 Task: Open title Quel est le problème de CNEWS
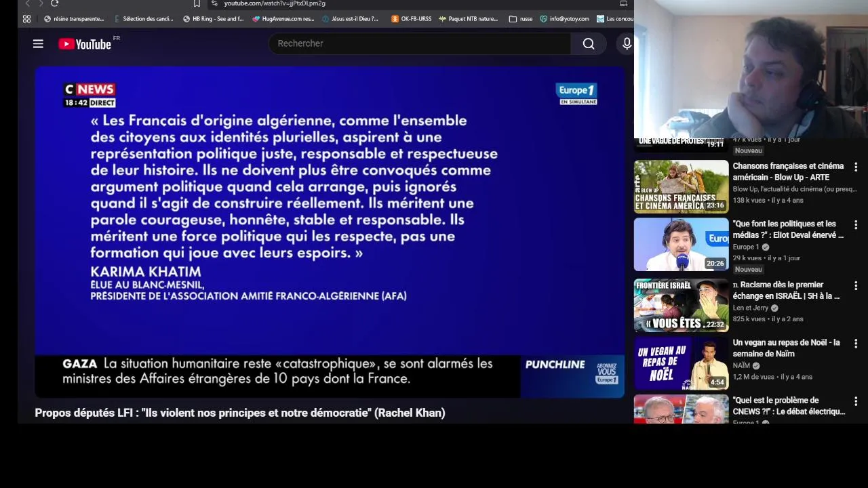(x=789, y=406)
